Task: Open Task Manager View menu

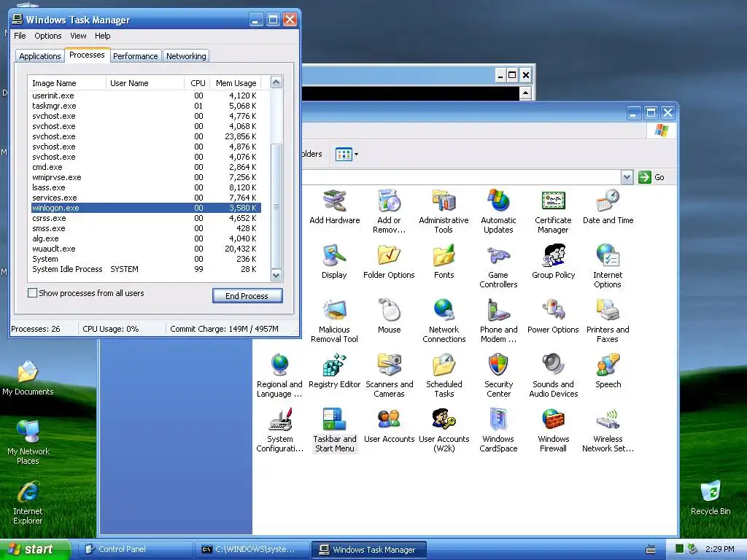Action: pos(78,36)
